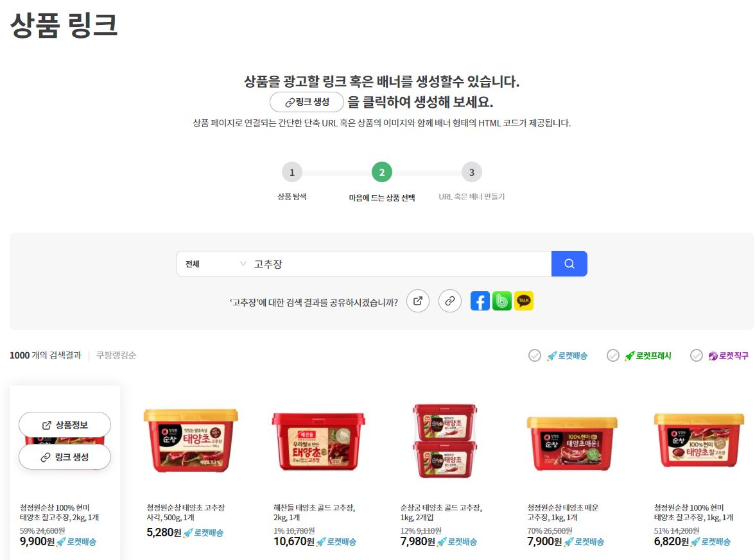Share search results via Facebook icon

tap(480, 301)
